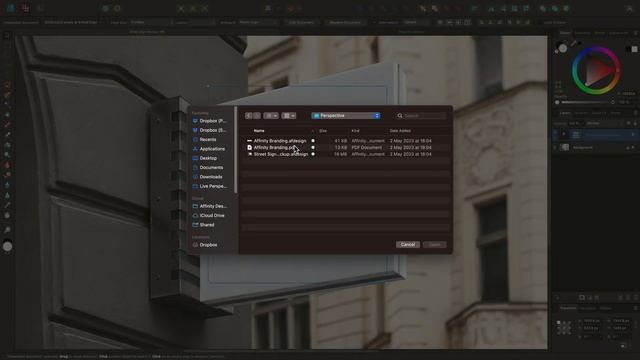Switch to Pixel persona icon

25,8
